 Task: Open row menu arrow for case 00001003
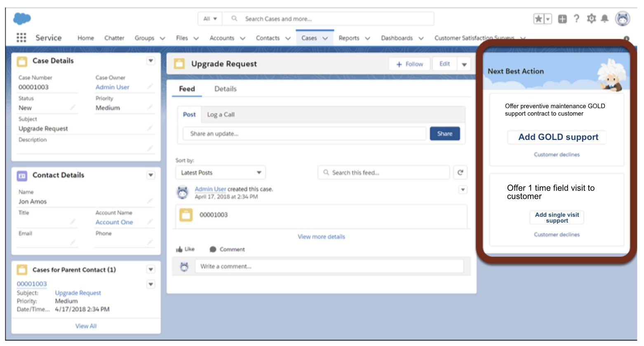[x=151, y=284]
